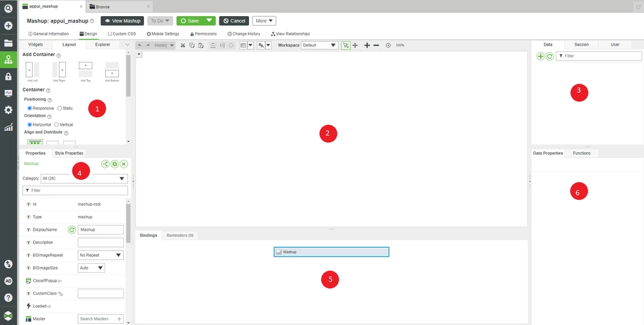Click the Mashup green remove X icon
The image size is (644, 325).
pos(124,164)
